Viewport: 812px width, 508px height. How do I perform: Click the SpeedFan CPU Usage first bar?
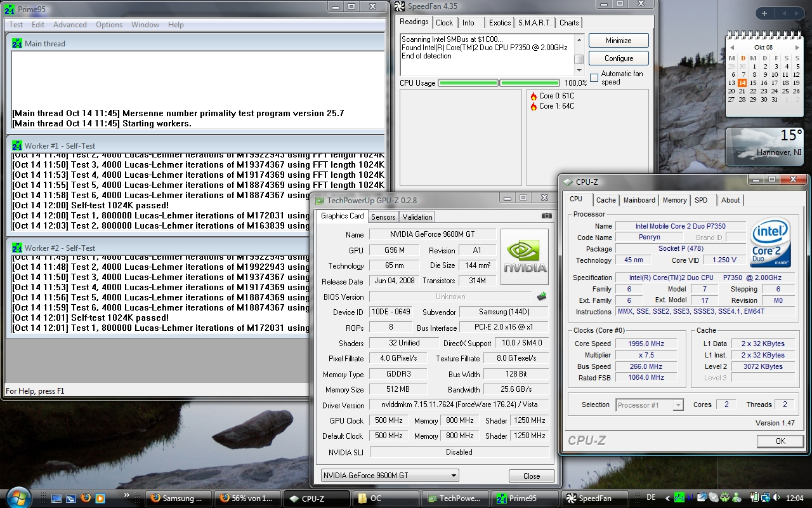click(x=468, y=83)
